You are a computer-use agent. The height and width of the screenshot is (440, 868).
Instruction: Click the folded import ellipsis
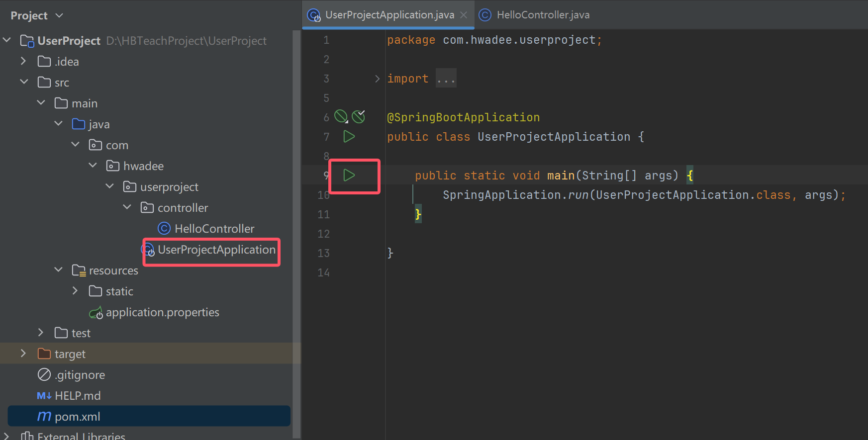pyautogui.click(x=446, y=79)
